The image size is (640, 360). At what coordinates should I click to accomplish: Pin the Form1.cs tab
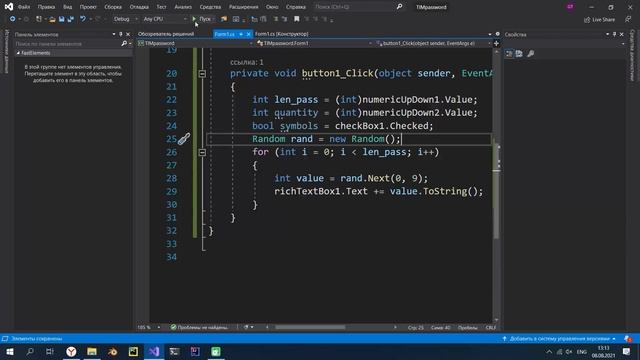pos(241,34)
